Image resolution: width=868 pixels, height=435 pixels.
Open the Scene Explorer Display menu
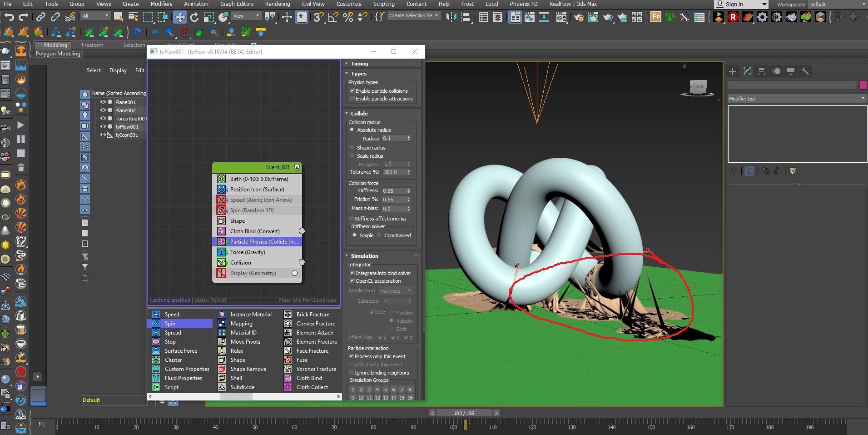118,70
